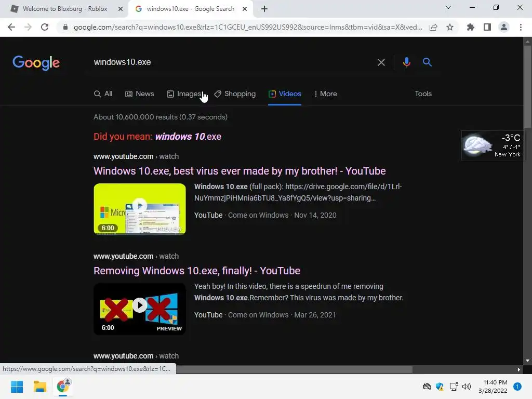
Task: Click the address bar URL
Action: [248, 27]
